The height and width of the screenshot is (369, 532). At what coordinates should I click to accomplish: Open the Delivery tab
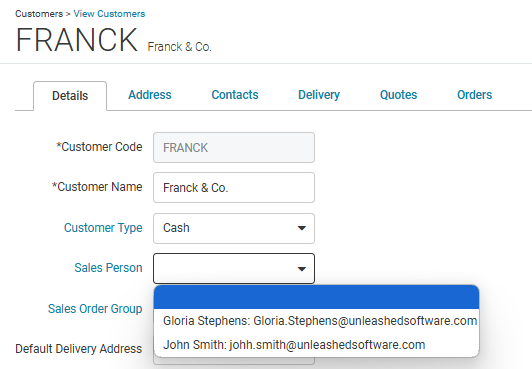click(x=319, y=95)
